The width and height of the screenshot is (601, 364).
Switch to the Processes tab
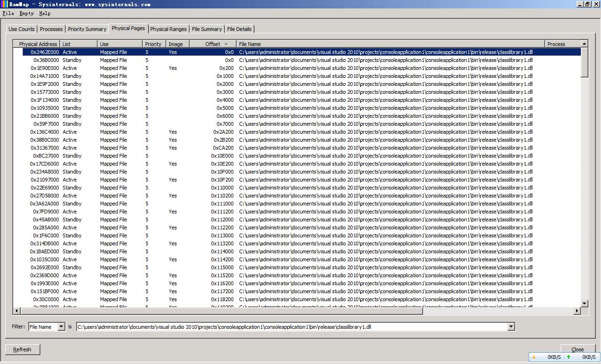[51, 29]
